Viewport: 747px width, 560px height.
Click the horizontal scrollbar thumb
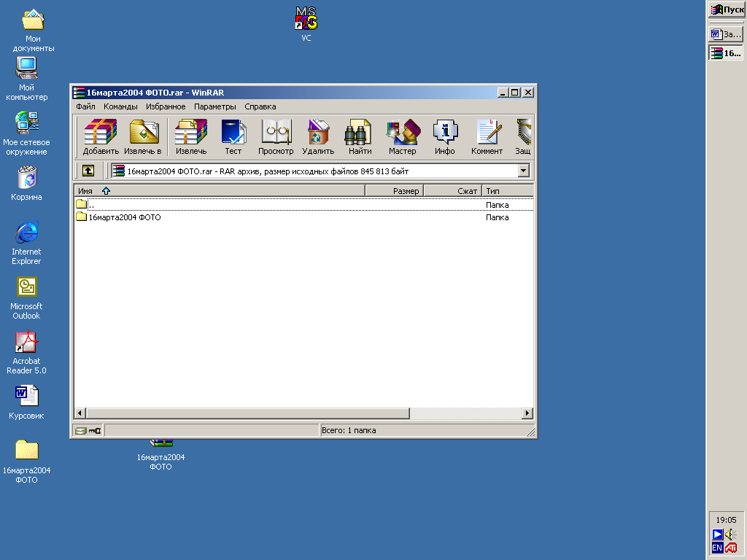248,413
